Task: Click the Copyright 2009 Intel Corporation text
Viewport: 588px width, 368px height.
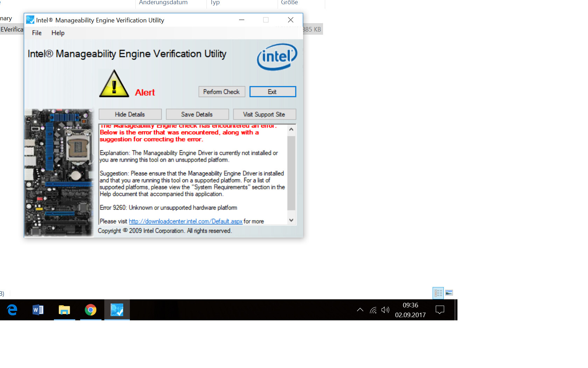Action: (165, 231)
